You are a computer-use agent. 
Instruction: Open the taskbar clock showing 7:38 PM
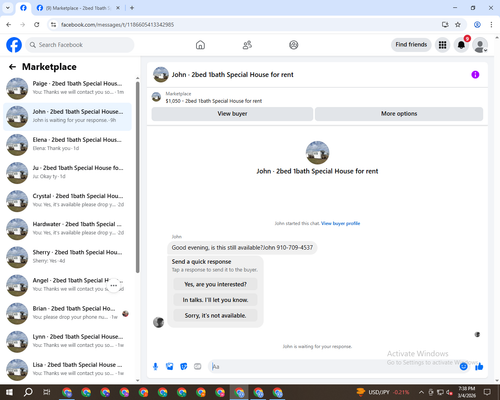pyautogui.click(x=466, y=392)
